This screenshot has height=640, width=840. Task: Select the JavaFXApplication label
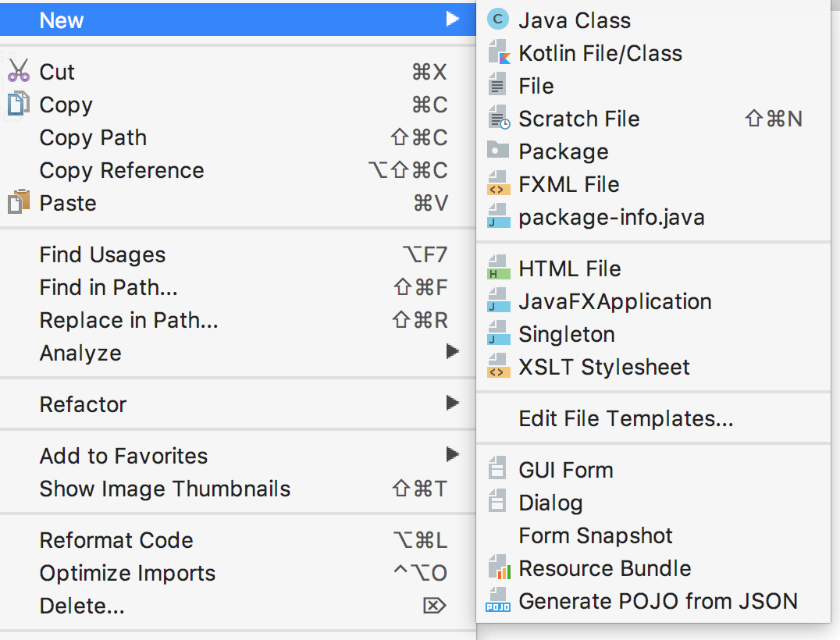point(615,301)
